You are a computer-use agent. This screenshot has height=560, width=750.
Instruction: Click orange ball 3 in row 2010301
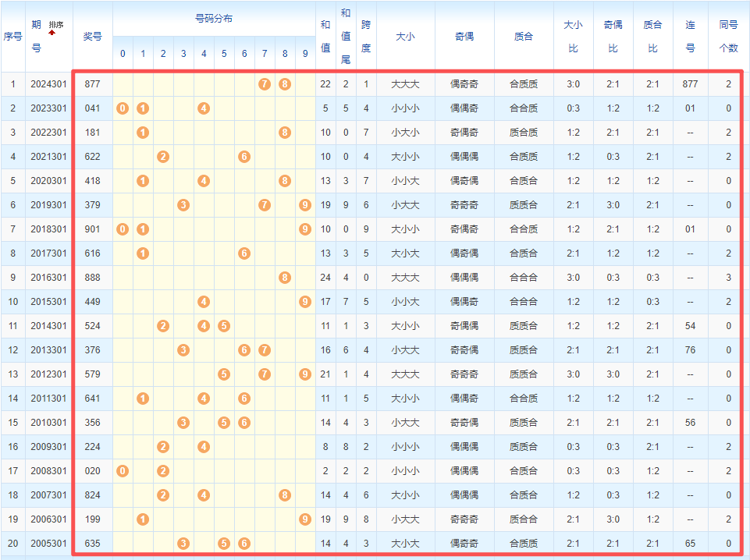click(183, 423)
